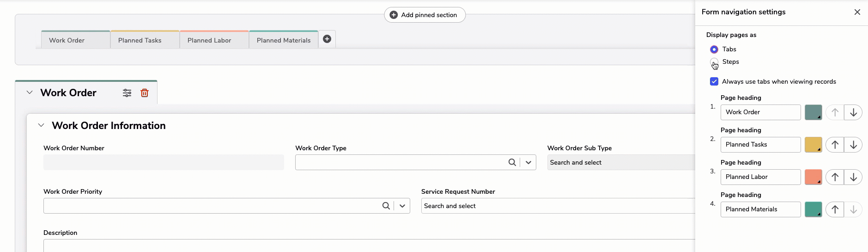Close the Form navigation settings panel
868x252 pixels.
coord(857,12)
